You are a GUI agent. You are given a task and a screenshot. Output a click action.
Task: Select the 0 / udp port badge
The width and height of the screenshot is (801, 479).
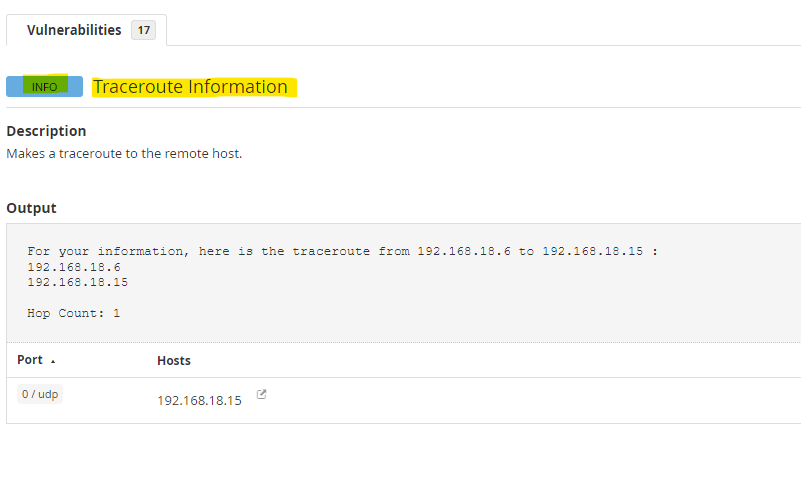[x=40, y=395]
